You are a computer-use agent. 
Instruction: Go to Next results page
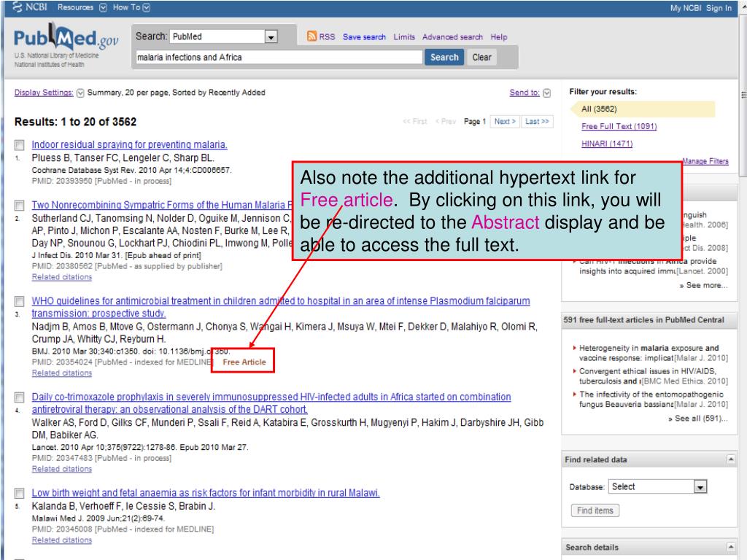(505, 122)
